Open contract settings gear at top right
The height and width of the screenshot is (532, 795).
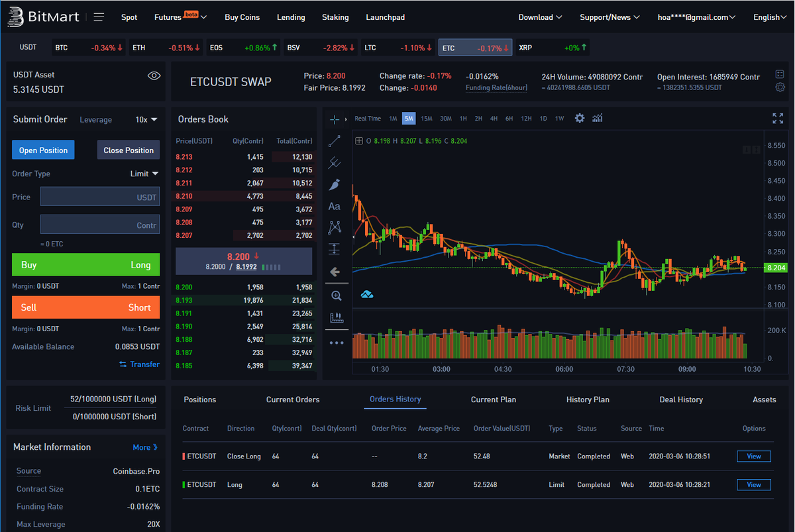coord(780,87)
